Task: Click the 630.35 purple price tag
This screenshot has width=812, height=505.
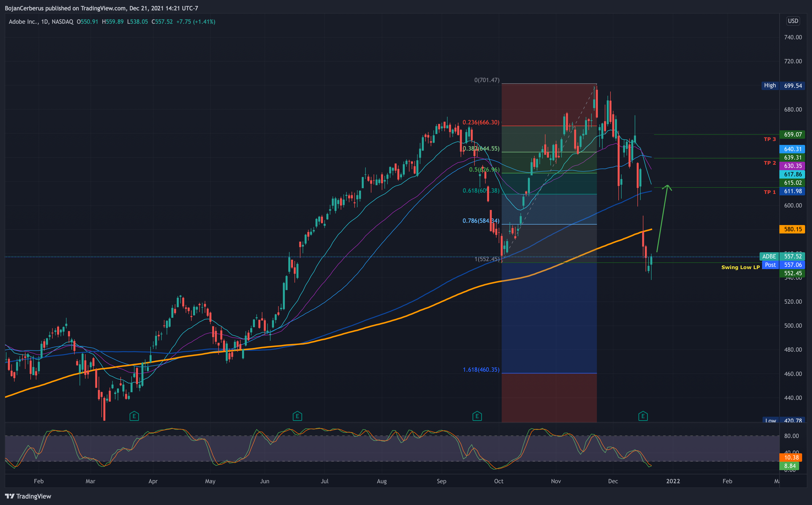Action: pyautogui.click(x=792, y=166)
